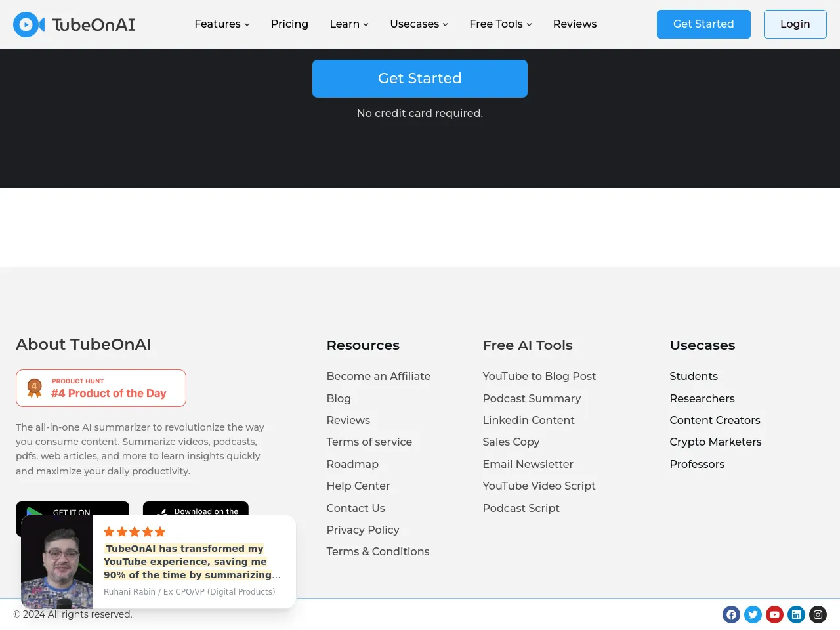840x630 pixels.
Task: Open the Usecases dropdown in navbar
Action: coord(419,24)
